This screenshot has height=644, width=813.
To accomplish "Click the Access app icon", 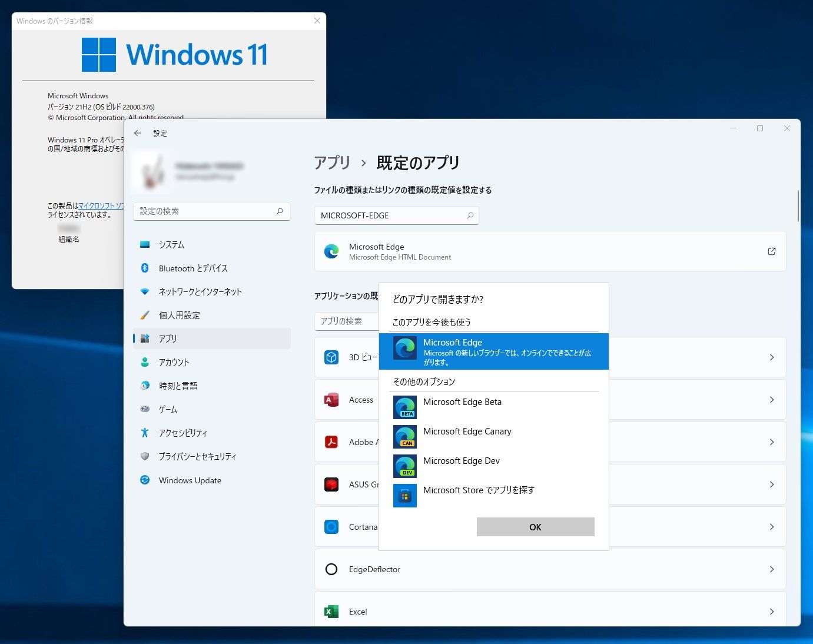I will (331, 400).
